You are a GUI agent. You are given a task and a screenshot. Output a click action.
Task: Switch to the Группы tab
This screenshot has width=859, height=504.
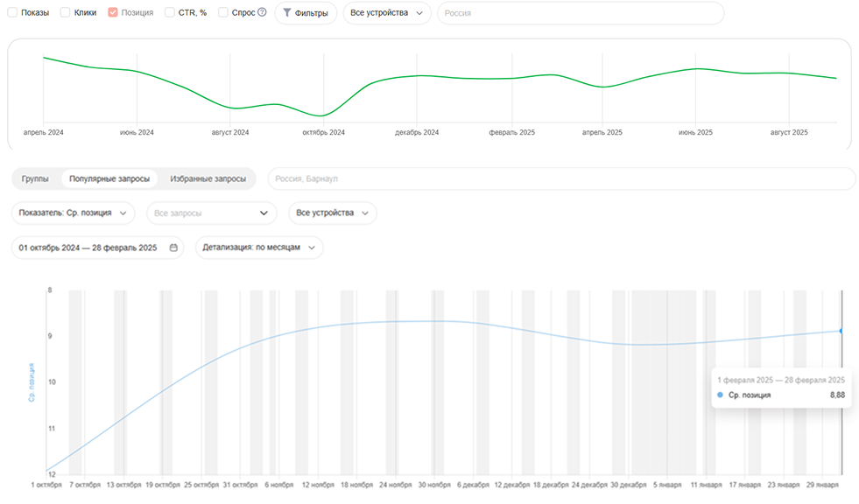tap(35, 178)
